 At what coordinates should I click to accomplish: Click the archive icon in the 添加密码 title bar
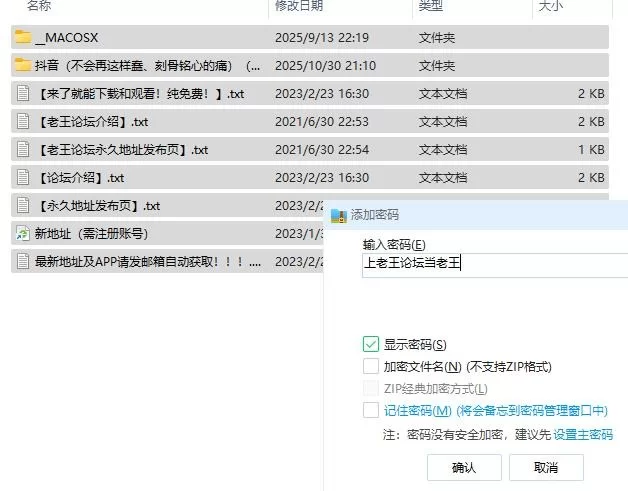[x=339, y=215]
